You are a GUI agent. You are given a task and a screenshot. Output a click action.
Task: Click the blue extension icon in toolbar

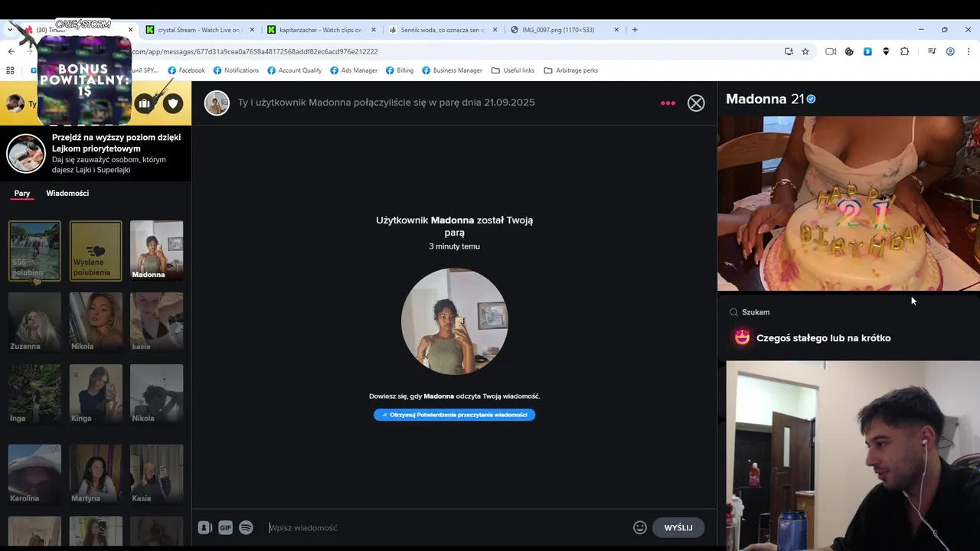pyautogui.click(x=867, y=51)
